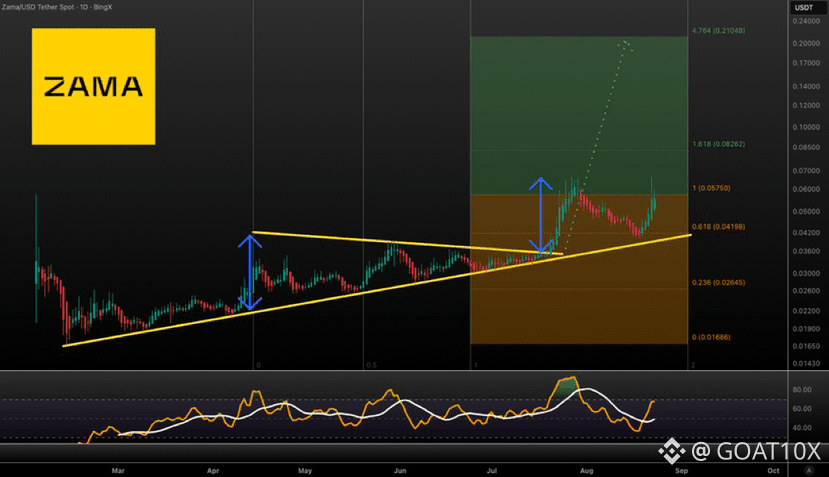Click the 0.24000 price axis label
The width and height of the screenshot is (829, 477).
pos(806,21)
